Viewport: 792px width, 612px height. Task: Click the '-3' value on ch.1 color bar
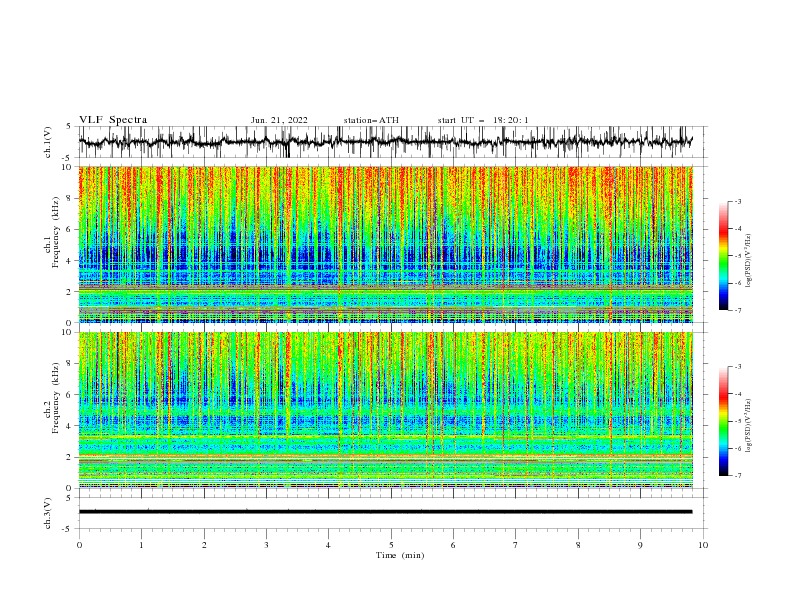(737, 201)
